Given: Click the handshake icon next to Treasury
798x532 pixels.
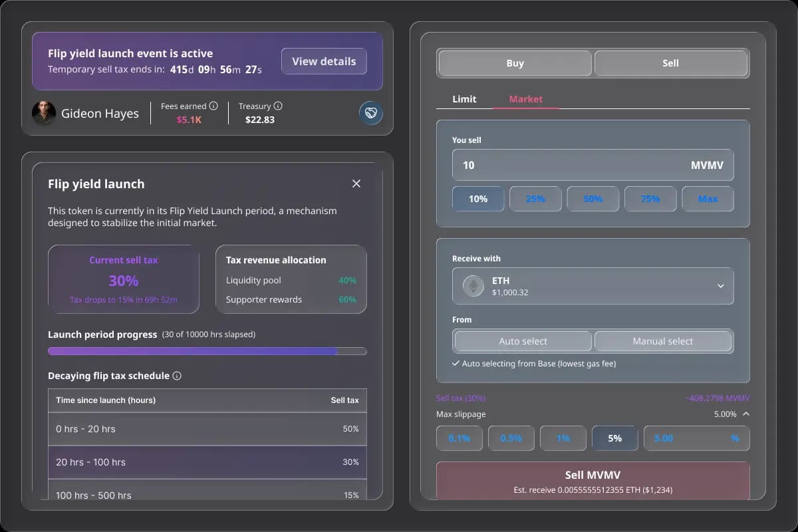Looking at the screenshot, I should pos(370,113).
